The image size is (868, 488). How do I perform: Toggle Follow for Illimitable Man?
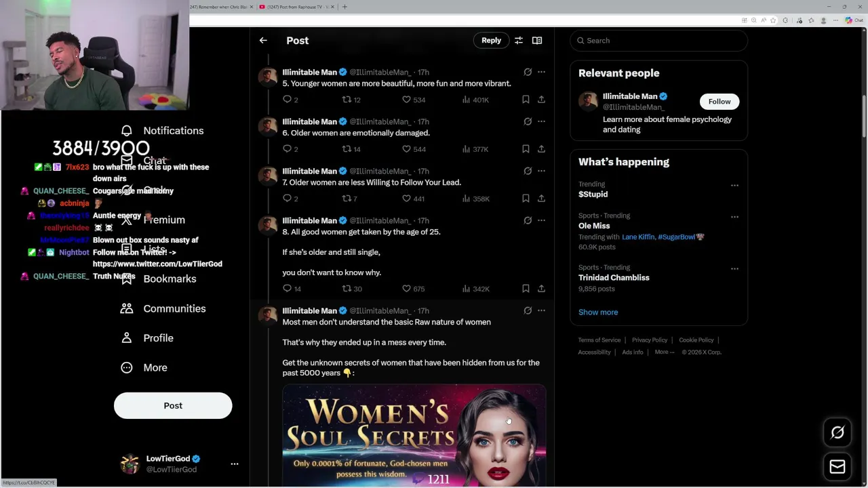click(x=719, y=102)
